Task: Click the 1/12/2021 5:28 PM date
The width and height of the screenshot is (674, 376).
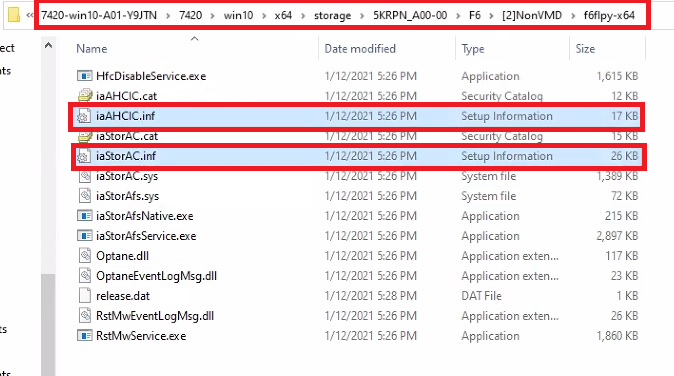Action: (x=371, y=296)
